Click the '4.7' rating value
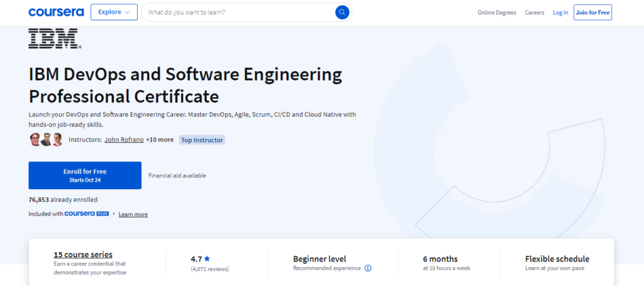The height and width of the screenshot is (286, 644). pyautogui.click(x=196, y=259)
